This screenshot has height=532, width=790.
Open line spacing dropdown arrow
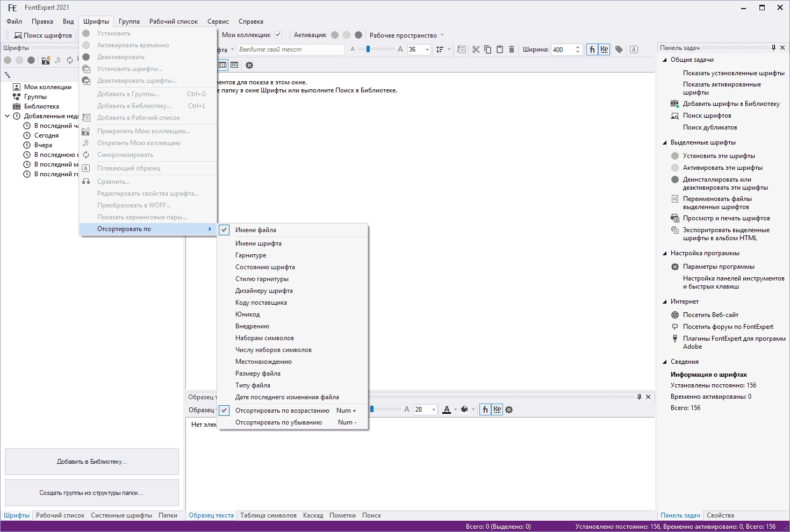pyautogui.click(x=449, y=49)
